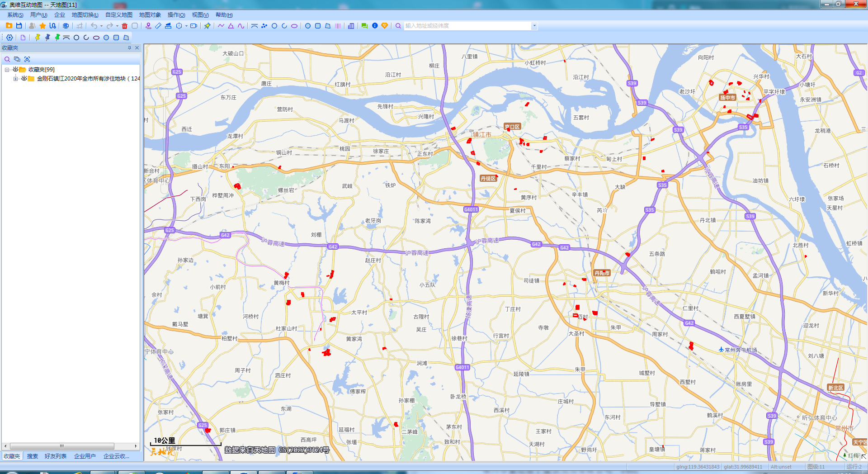Click the scrollbar right arrow in favorites panel
868x474 pixels.
(136, 446)
